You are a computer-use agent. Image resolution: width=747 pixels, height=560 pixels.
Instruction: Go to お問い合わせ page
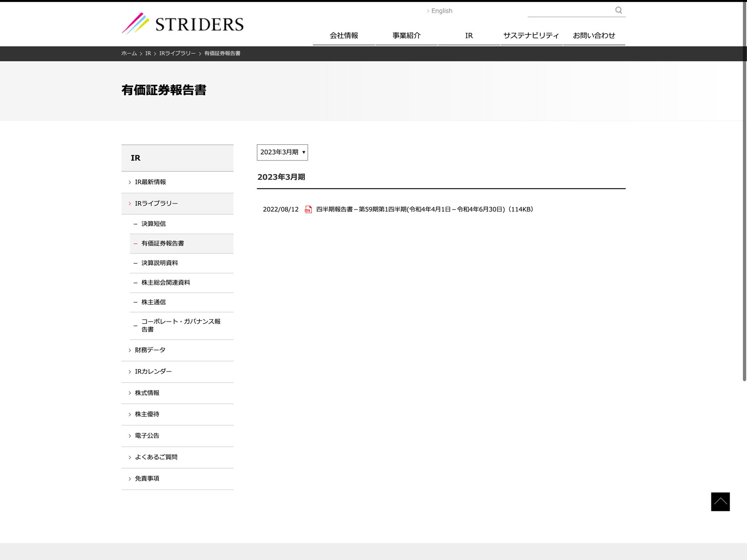(594, 35)
